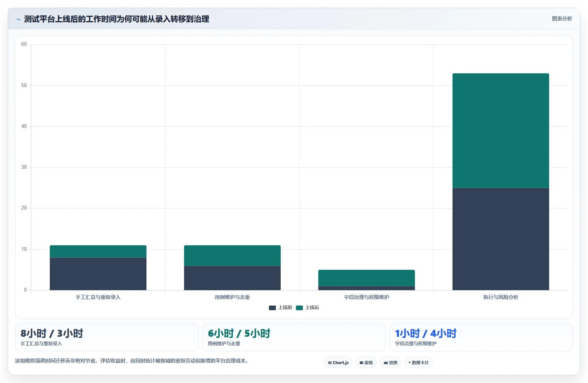Click the teal 上线后 legend color box
Viewport: 588px width, 383px height.
[299, 307]
